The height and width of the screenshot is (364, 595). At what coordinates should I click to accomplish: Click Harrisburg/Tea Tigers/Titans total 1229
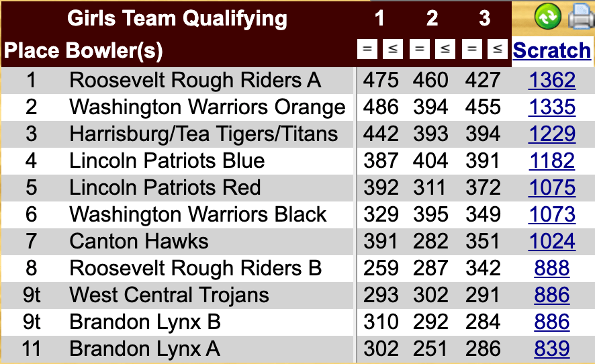click(x=551, y=134)
